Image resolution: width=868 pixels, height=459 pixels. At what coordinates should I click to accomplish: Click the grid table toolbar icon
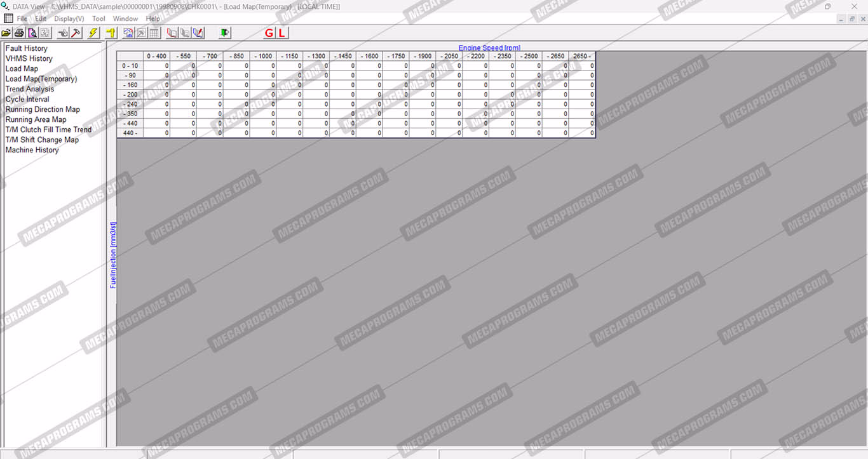point(154,32)
